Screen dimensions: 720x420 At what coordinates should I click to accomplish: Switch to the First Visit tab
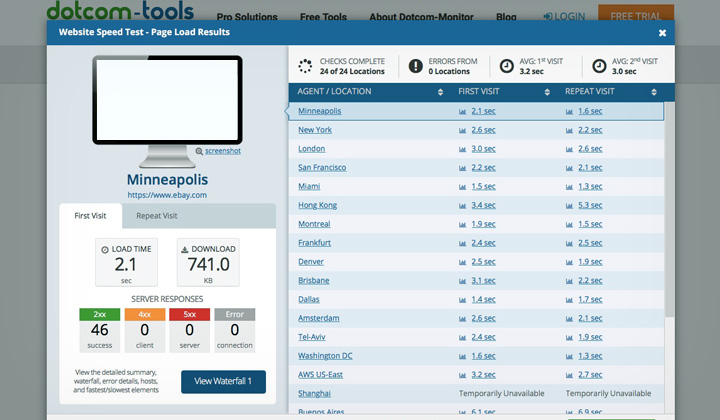pos(90,216)
